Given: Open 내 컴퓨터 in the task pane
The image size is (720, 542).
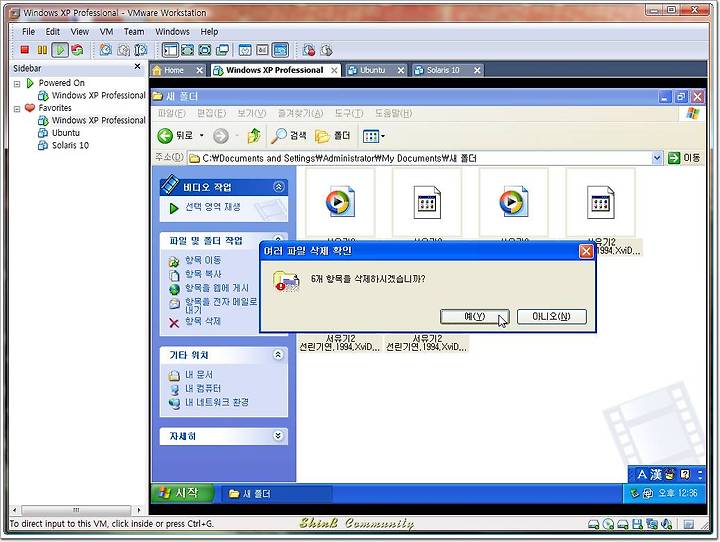Looking at the screenshot, I should pyautogui.click(x=202, y=389).
